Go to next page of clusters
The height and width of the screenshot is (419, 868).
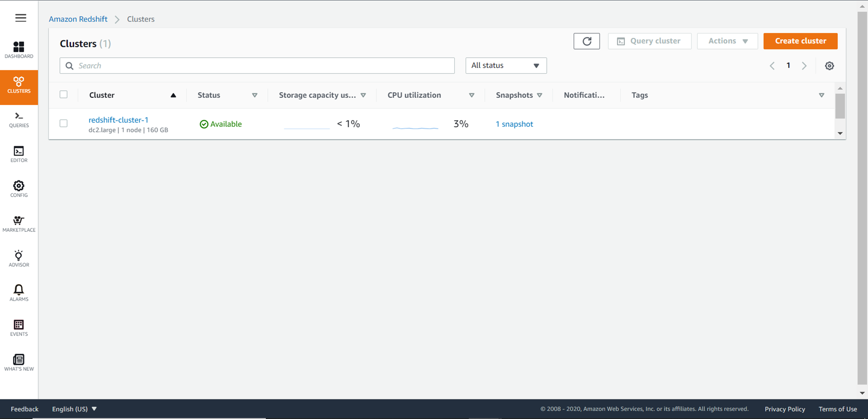pyautogui.click(x=804, y=66)
